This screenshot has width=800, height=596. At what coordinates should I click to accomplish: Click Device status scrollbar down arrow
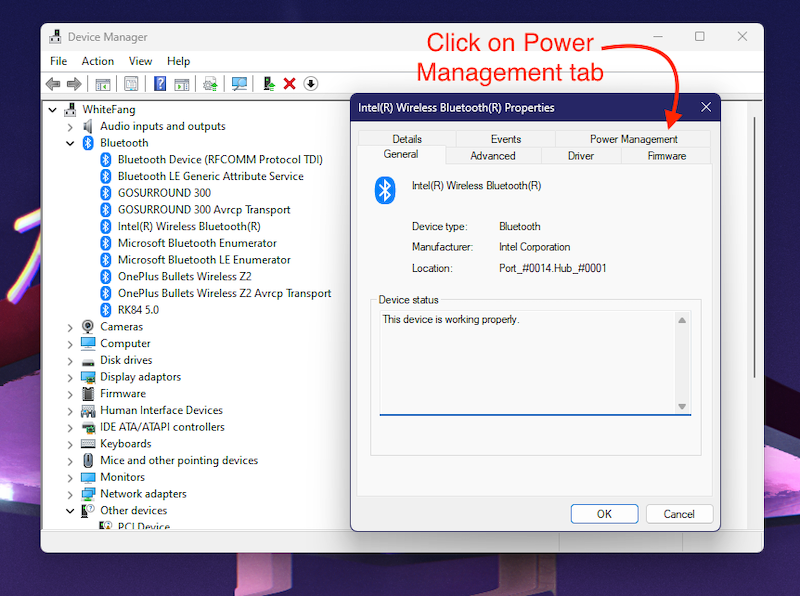682,406
